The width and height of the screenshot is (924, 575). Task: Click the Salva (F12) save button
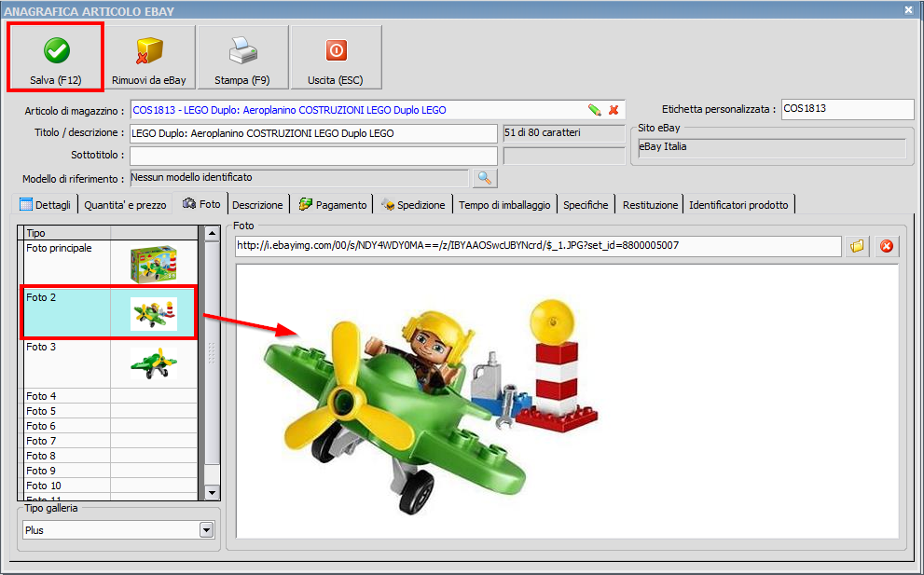click(55, 58)
